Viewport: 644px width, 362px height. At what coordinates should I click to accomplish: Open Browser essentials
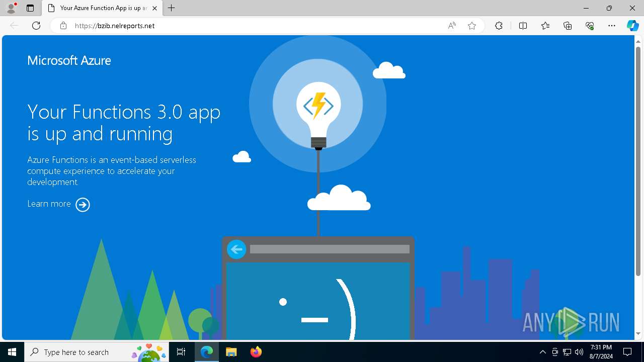click(x=590, y=26)
